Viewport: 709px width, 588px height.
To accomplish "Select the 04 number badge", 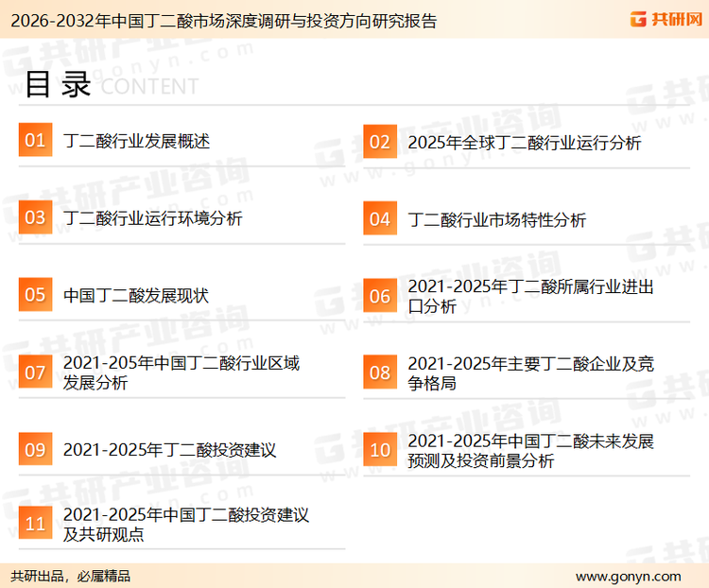I will coord(379,219).
